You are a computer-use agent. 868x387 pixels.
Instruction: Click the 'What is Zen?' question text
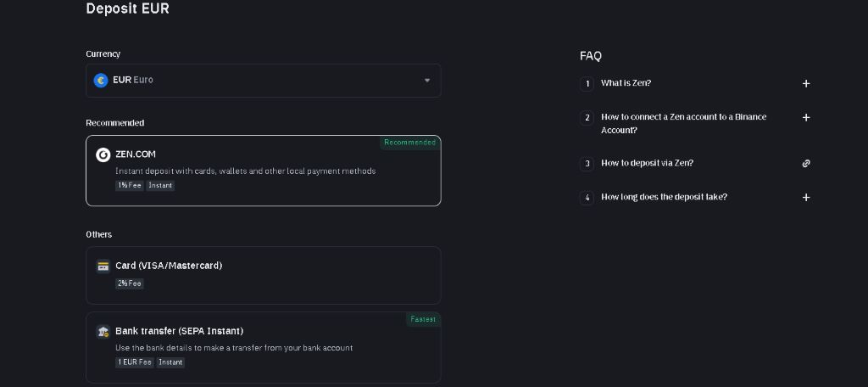[x=626, y=83]
